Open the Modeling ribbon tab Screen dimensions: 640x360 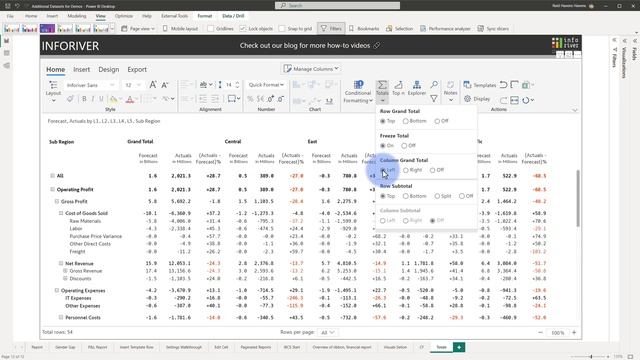coord(77,16)
